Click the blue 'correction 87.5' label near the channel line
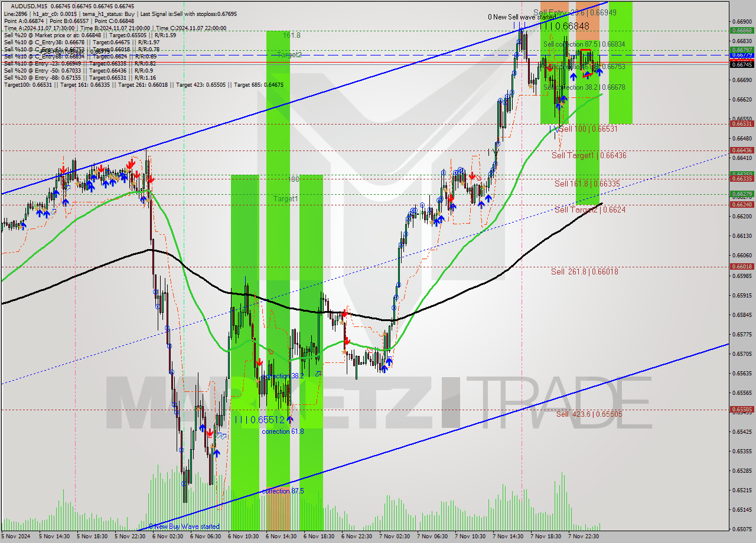Viewport: 756px width, 543px height. point(283,491)
